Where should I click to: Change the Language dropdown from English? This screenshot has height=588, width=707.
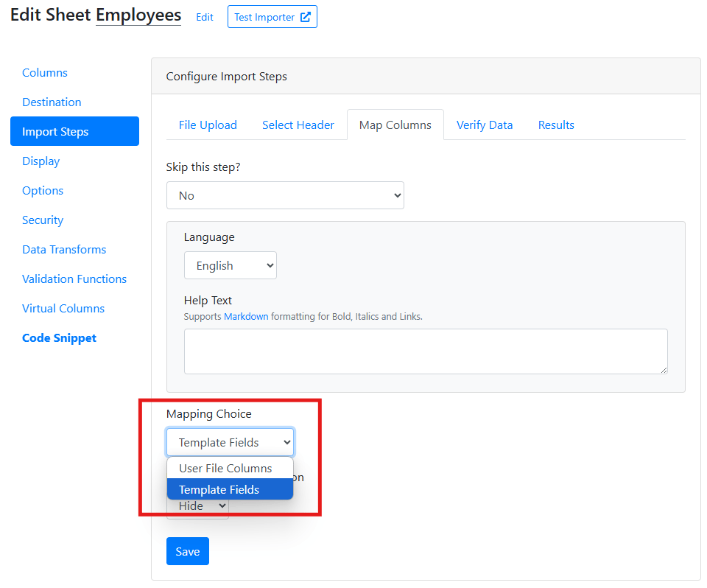click(230, 265)
